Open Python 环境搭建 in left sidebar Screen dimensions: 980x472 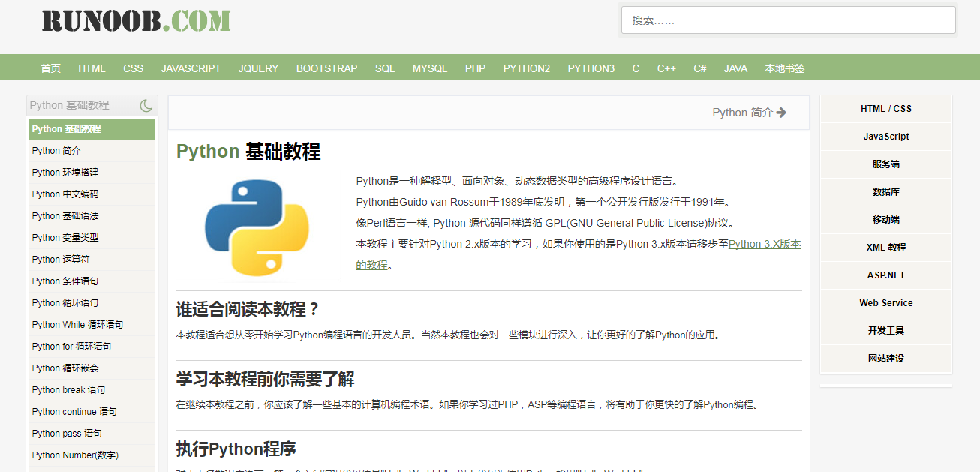[92, 173]
